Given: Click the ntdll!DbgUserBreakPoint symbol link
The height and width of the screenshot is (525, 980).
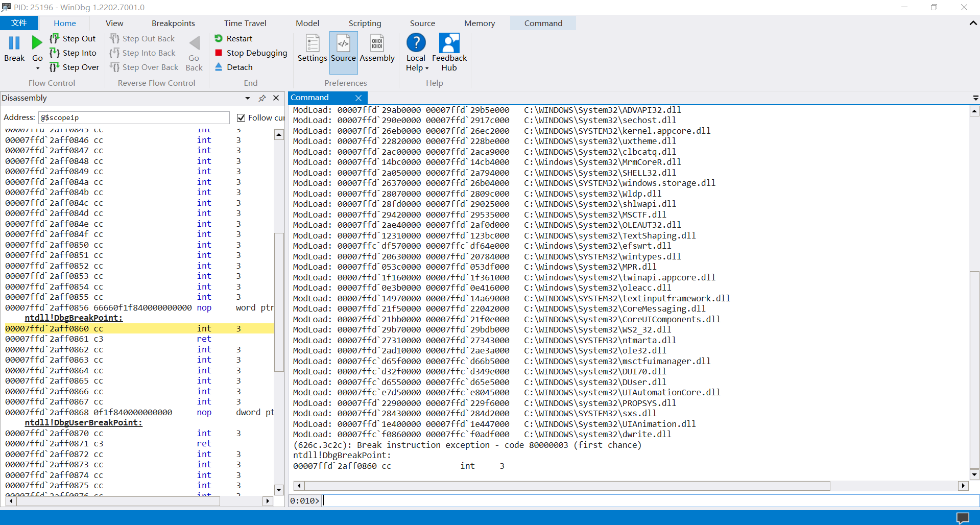Looking at the screenshot, I should click(x=83, y=422).
